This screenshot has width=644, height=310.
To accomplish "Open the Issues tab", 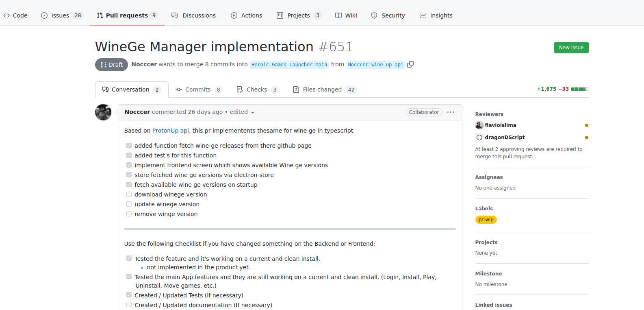I will [62, 15].
